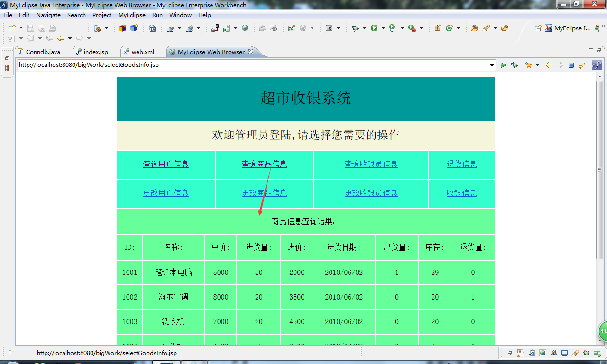Screen dimensions: 607x364
Task: Open the 查询用户信息 link
Action: pos(166,164)
